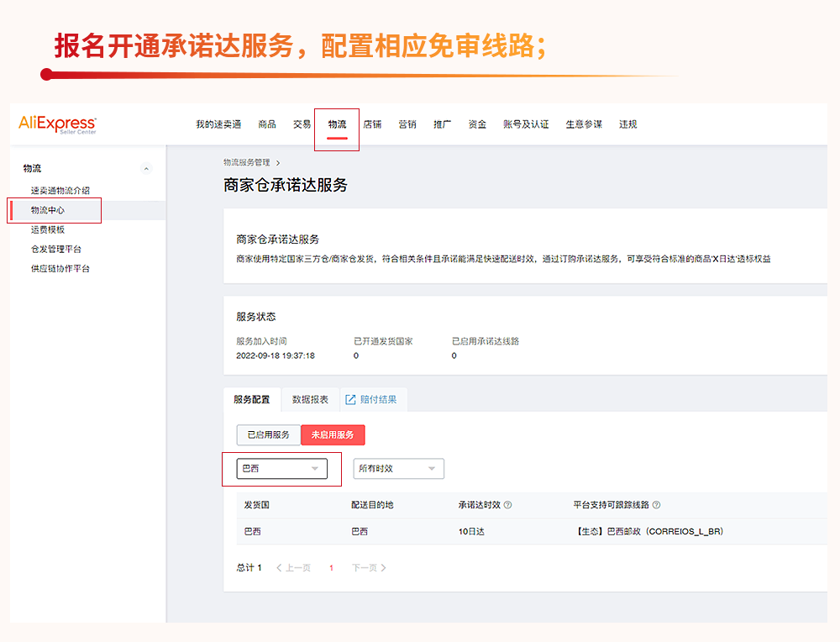Open the 资金 top menu
This screenshot has width=840, height=642.
coord(477,124)
